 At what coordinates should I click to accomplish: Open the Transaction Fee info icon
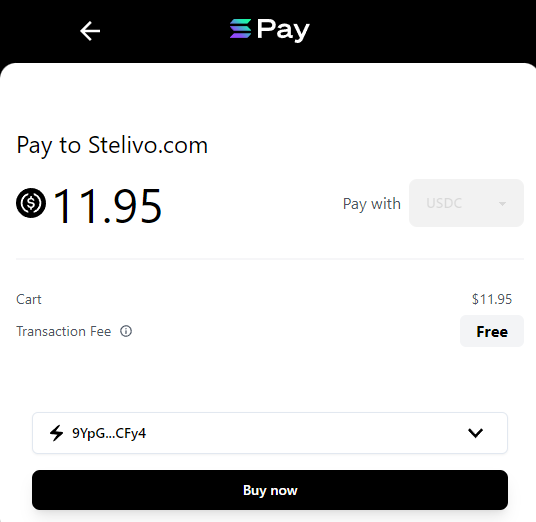126,331
